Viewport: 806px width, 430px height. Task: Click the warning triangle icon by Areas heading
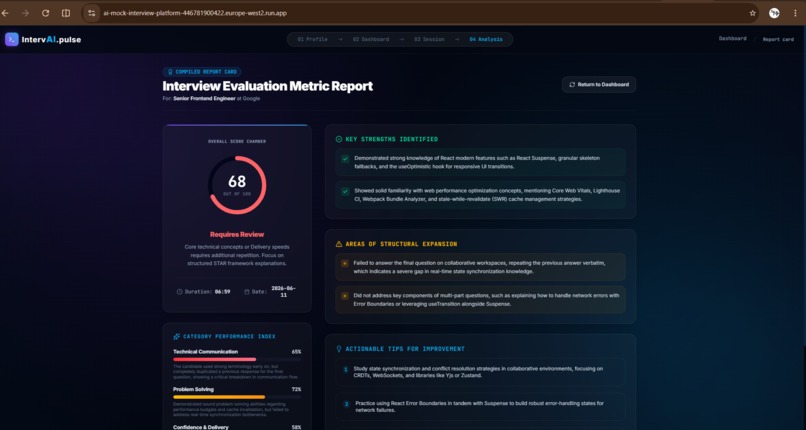coord(339,244)
